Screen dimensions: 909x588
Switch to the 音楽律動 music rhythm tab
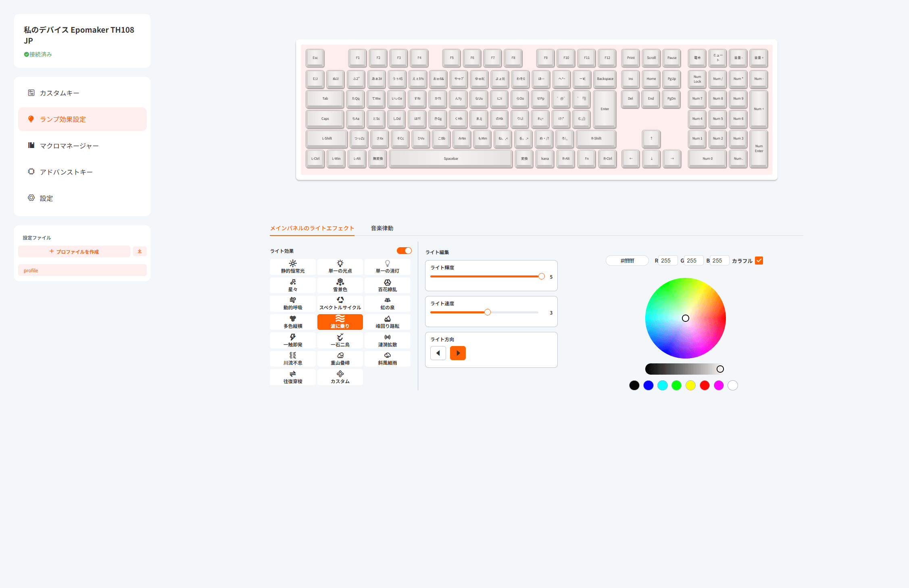382,228
